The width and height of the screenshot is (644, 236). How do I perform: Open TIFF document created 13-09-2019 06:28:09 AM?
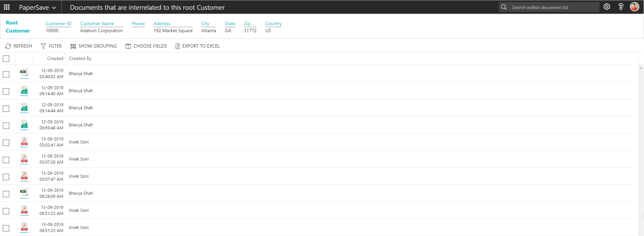pos(24,193)
